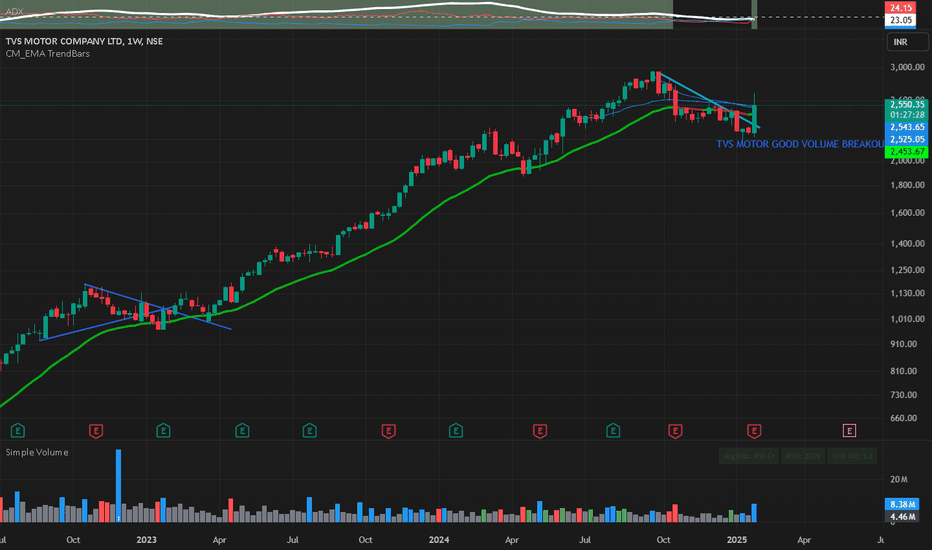Click the red 24.15 ADX value label
The width and height of the screenshot is (932, 550).
900,8
